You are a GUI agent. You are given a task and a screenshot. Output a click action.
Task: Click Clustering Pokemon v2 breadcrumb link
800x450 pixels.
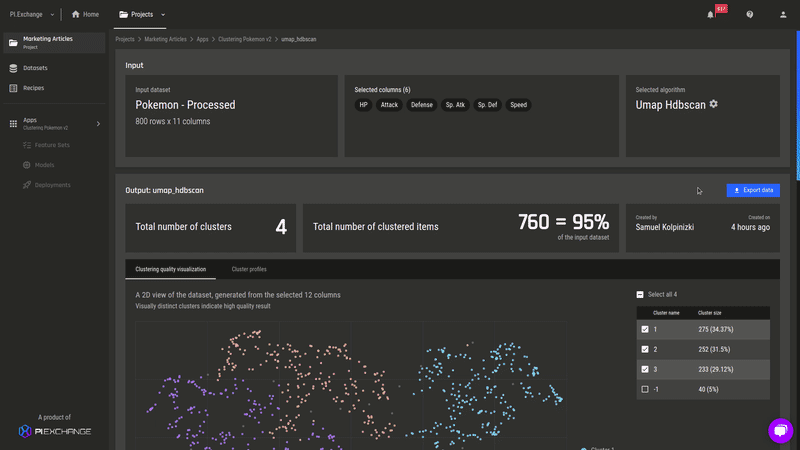[x=245, y=39]
